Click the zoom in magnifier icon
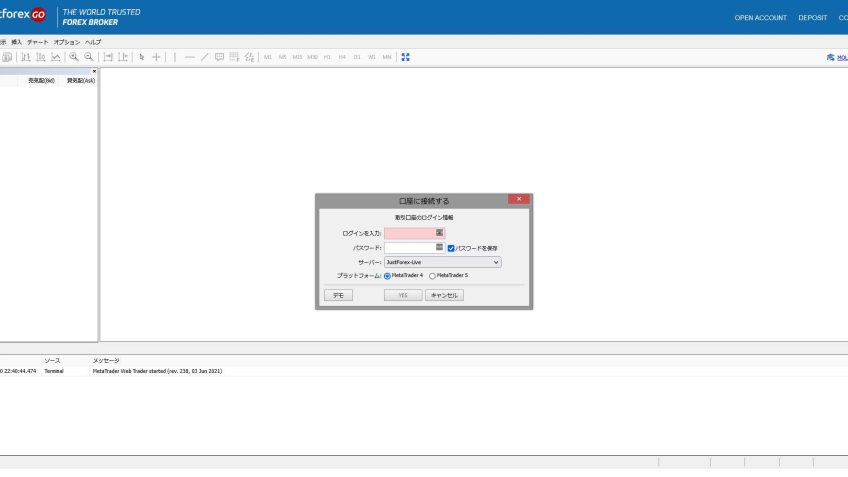Screen dimensions: 848x477 74,57
